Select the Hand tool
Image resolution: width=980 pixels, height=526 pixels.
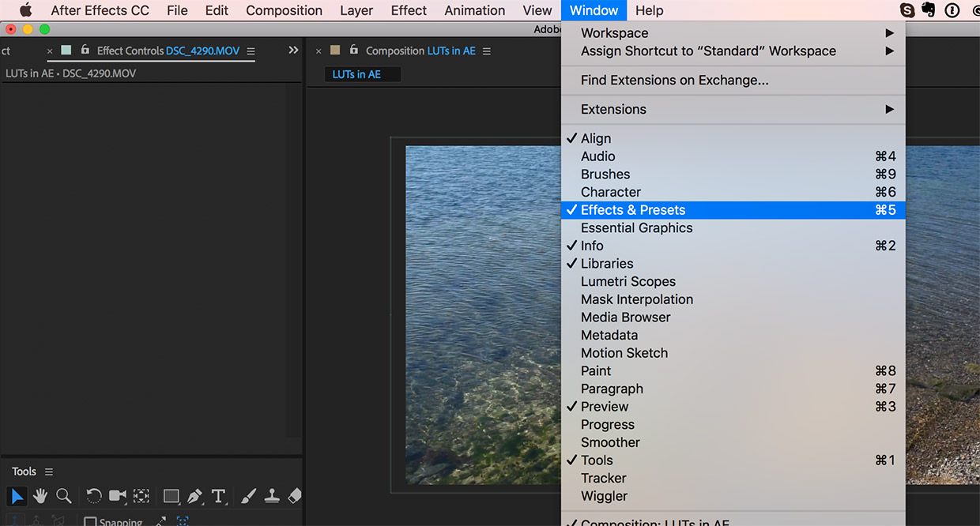(x=40, y=496)
